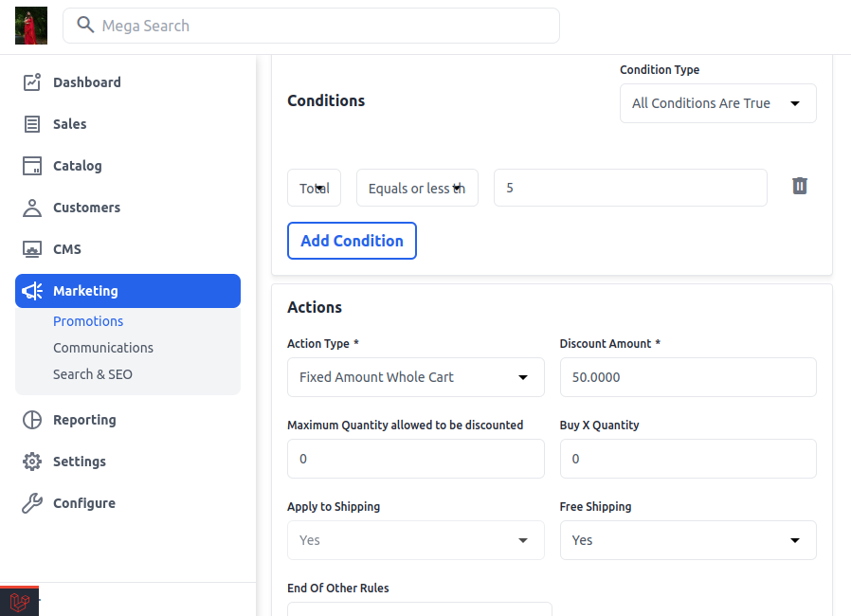Click the Apply to Shipping label
851x616 pixels.
pos(334,507)
